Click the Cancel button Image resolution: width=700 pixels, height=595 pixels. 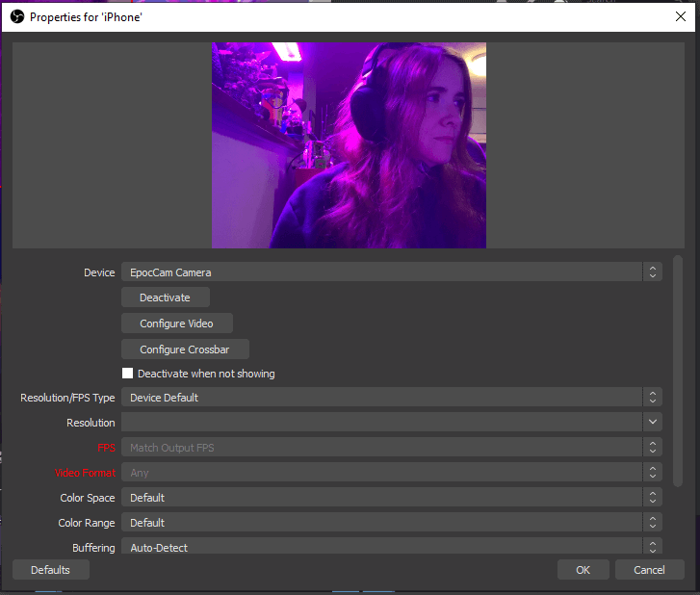click(x=650, y=570)
